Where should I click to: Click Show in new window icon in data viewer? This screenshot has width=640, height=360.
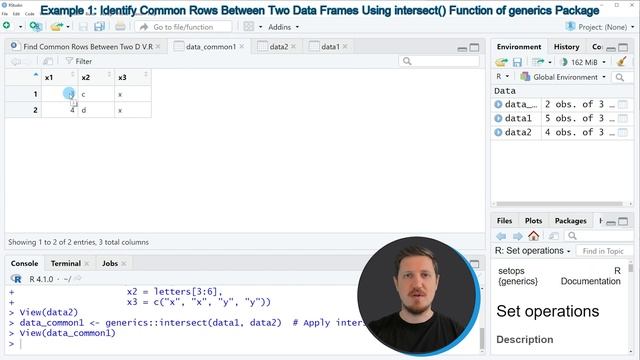(48, 62)
